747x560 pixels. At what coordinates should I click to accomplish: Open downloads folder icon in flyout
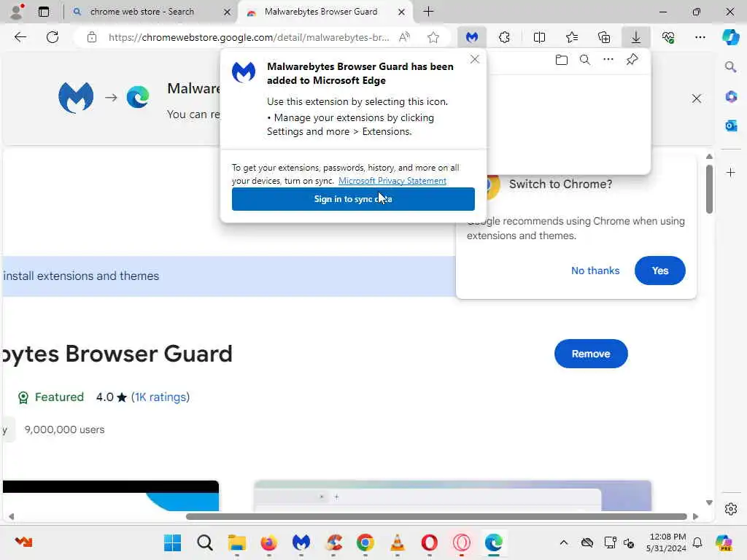[561, 60]
